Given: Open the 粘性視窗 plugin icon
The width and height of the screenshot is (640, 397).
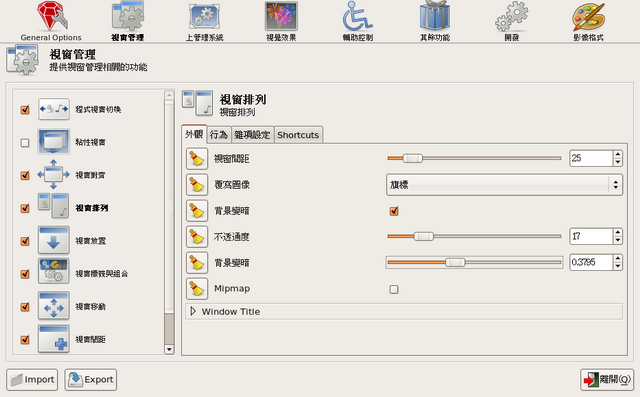Looking at the screenshot, I should coord(53,142).
